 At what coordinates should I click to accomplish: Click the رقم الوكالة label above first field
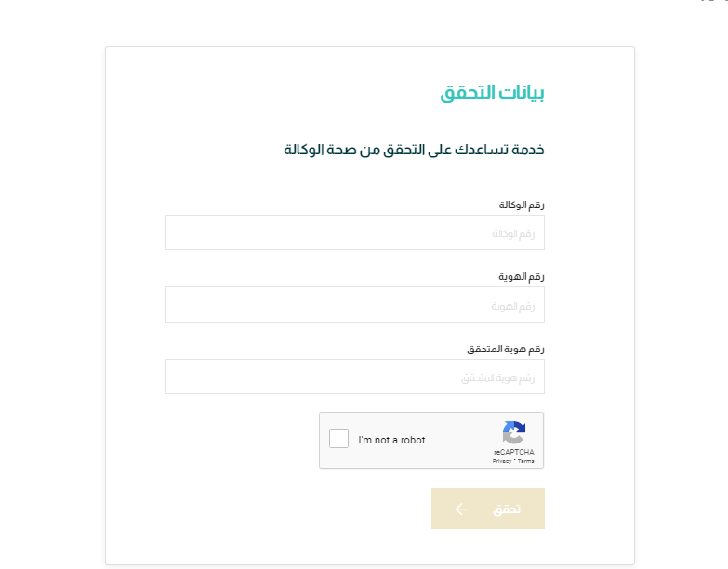point(522,205)
